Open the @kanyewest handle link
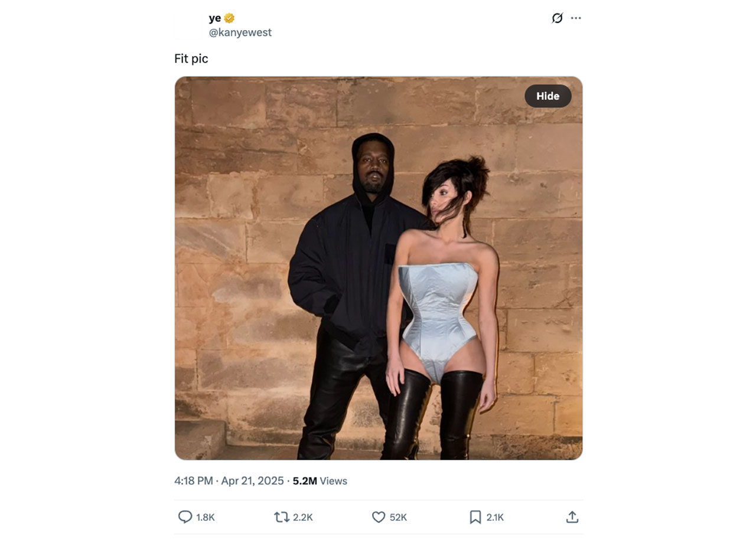This screenshot has height=543, width=756. coord(240,32)
